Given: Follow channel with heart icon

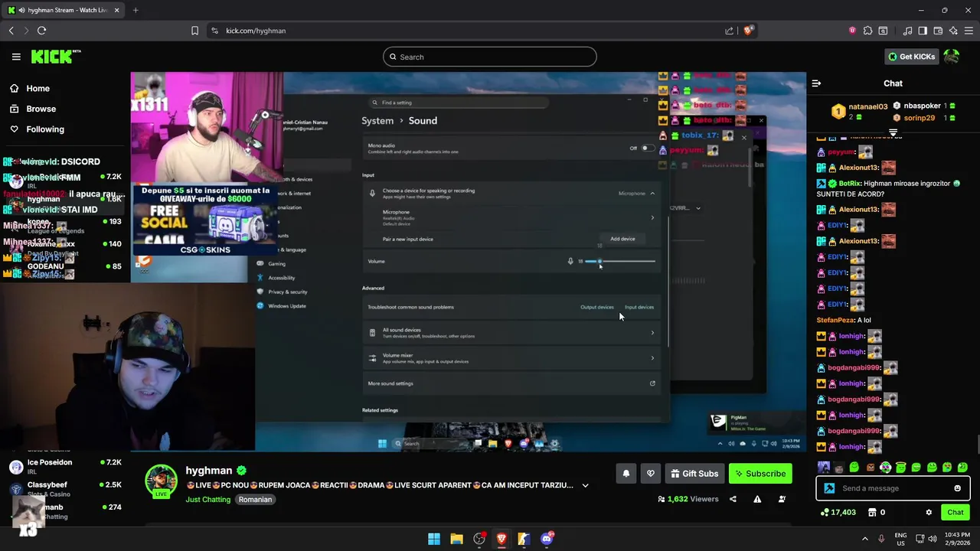Looking at the screenshot, I should [x=650, y=474].
